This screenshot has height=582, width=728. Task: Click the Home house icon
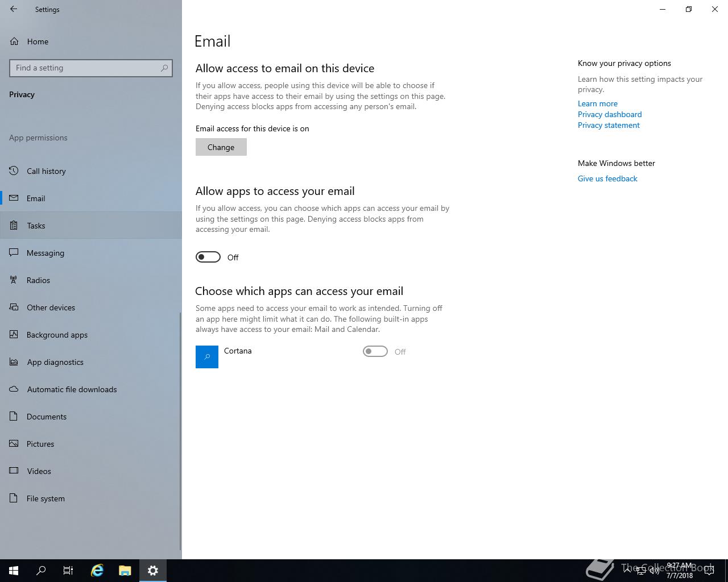(14, 41)
